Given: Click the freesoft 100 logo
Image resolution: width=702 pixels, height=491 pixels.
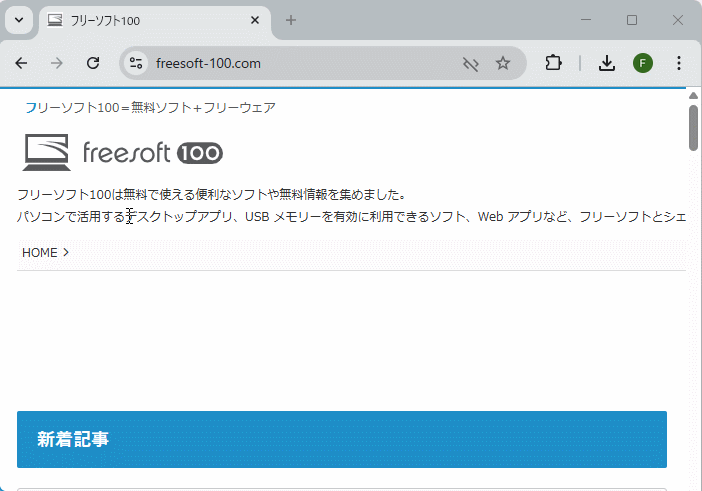Looking at the screenshot, I should click(x=122, y=152).
